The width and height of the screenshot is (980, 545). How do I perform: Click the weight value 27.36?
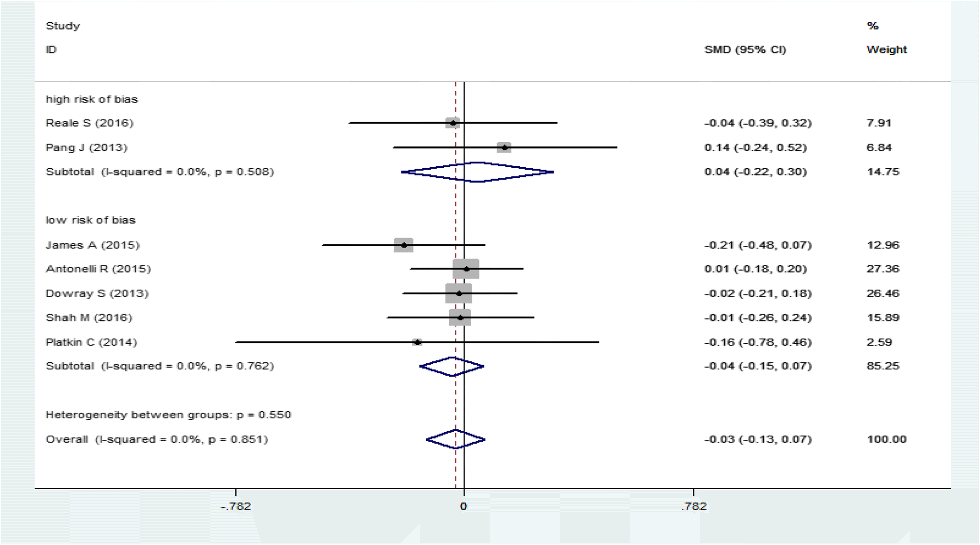pos(883,269)
